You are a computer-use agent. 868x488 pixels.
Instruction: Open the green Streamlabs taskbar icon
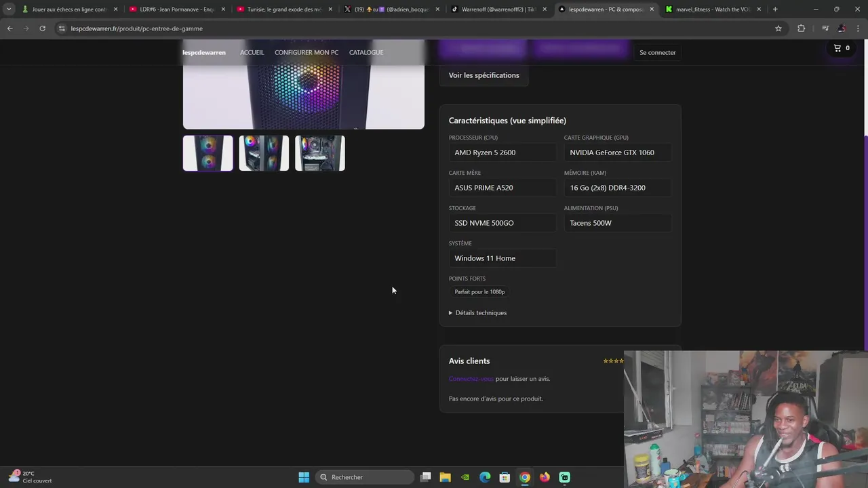coord(564,477)
